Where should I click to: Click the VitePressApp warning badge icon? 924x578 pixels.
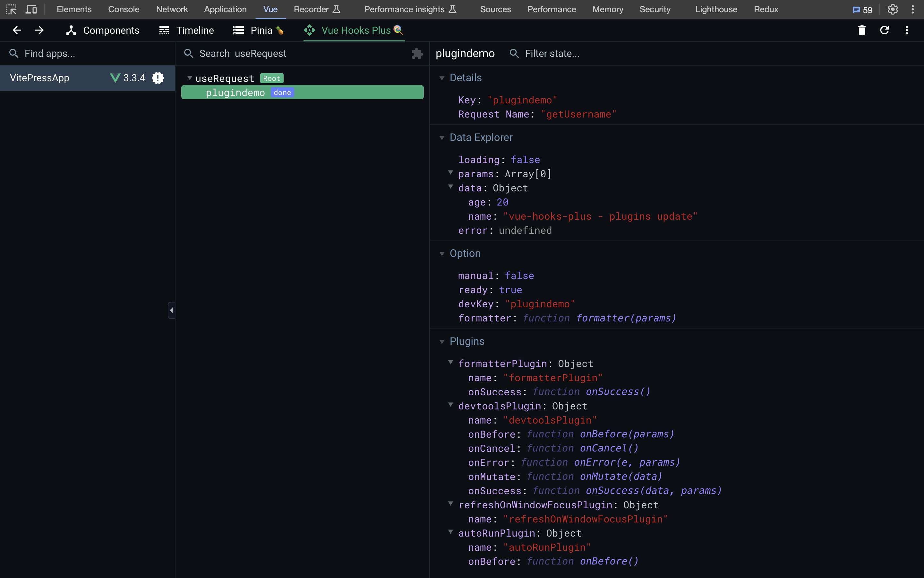click(x=158, y=78)
